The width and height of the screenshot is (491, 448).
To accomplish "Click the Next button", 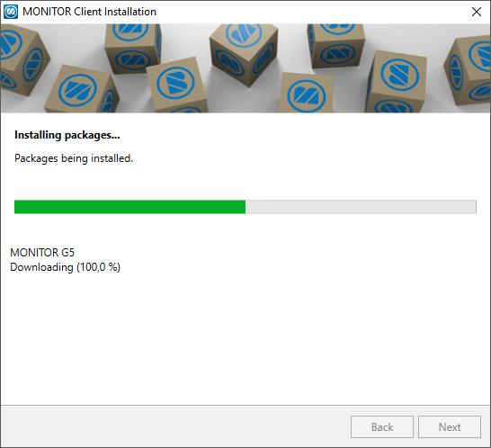I will click(450, 426).
